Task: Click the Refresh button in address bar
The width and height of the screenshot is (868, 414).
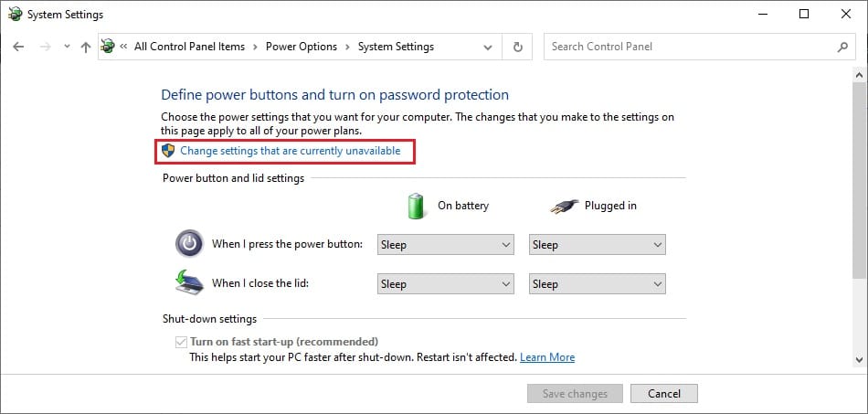Action: [x=518, y=47]
